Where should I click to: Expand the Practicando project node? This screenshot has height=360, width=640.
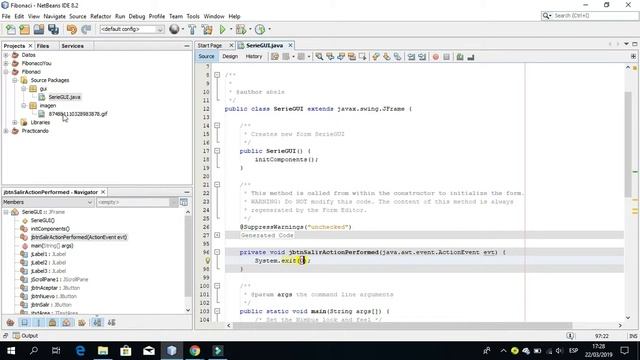(6, 131)
